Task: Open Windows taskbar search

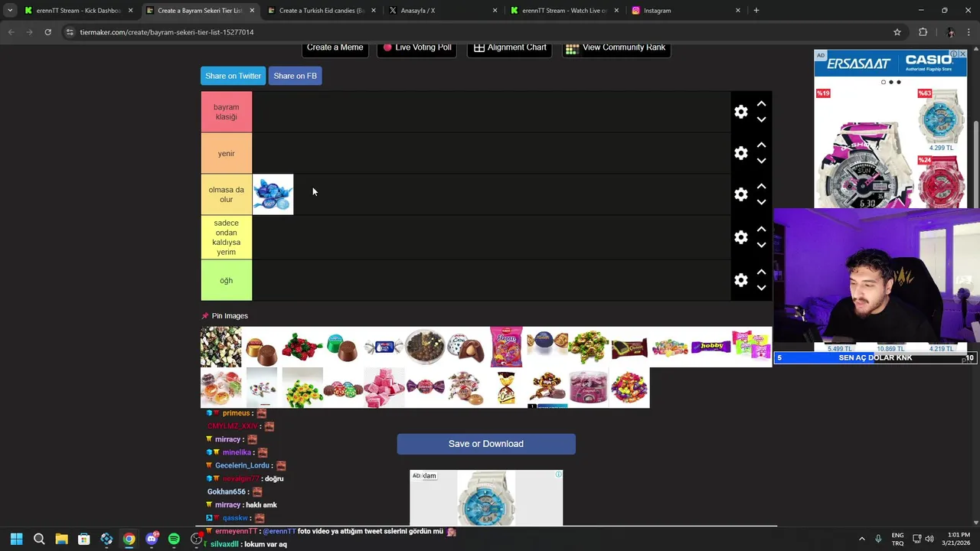Action: point(39,539)
